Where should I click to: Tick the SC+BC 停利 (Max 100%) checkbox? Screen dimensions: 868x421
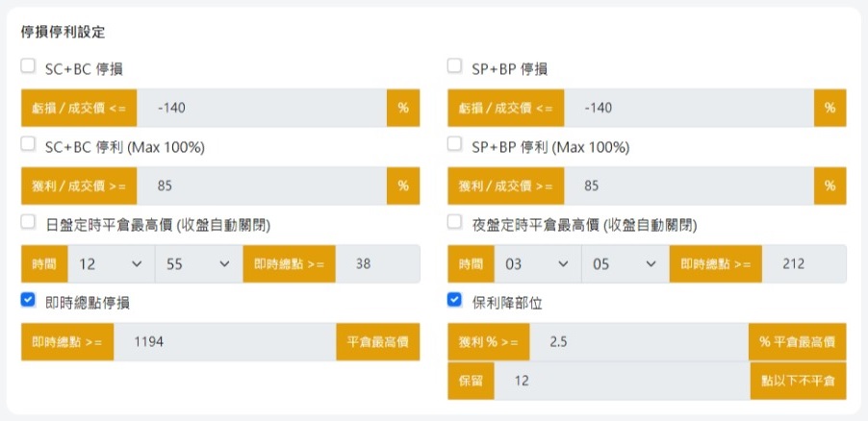pyautogui.click(x=28, y=145)
